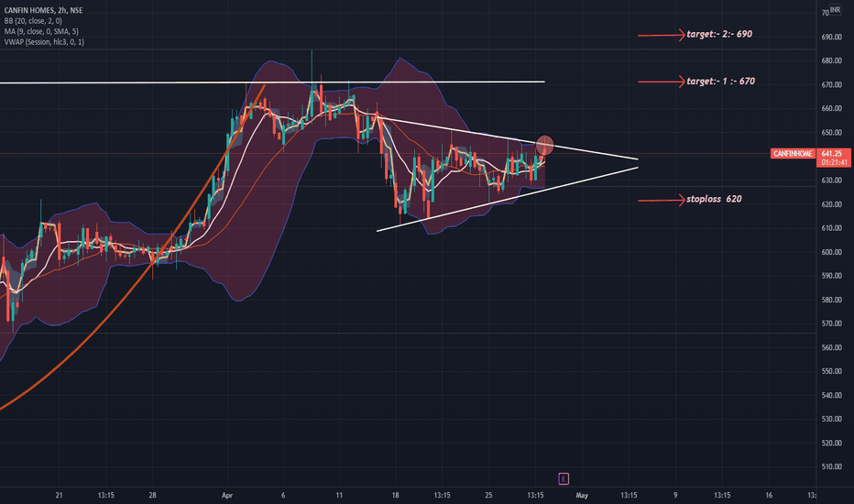
Task: Click the current price 641.25 label
Action: (x=833, y=154)
